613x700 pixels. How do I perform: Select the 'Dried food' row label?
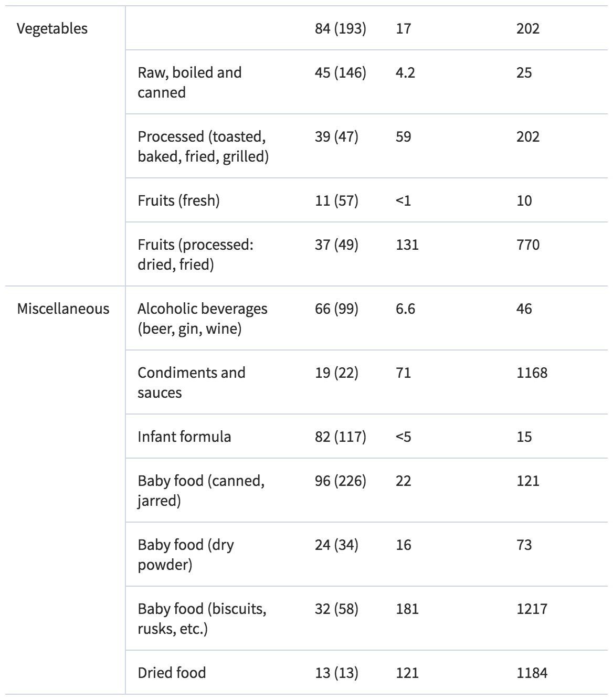point(172,673)
